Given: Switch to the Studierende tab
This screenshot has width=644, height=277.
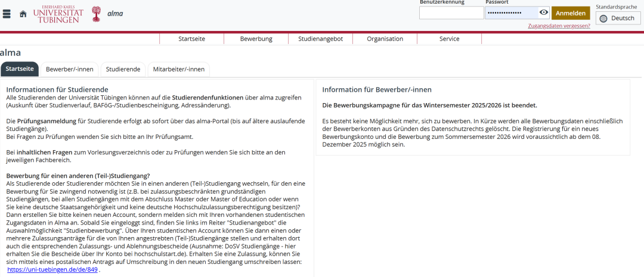Looking at the screenshot, I should pos(123,69).
